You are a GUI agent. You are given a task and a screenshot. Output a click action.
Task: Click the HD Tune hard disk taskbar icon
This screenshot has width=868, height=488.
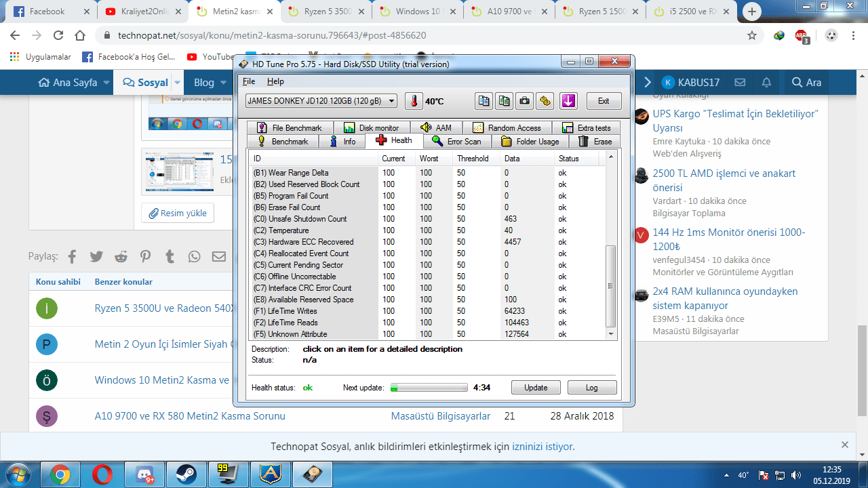pyautogui.click(x=312, y=474)
